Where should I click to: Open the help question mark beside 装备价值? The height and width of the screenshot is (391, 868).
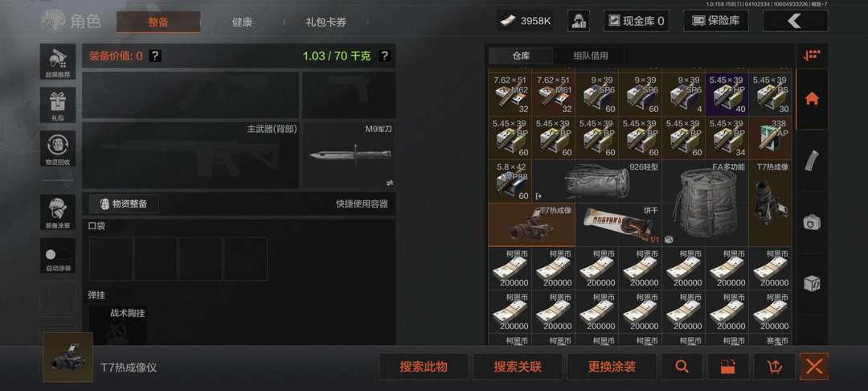point(156,56)
